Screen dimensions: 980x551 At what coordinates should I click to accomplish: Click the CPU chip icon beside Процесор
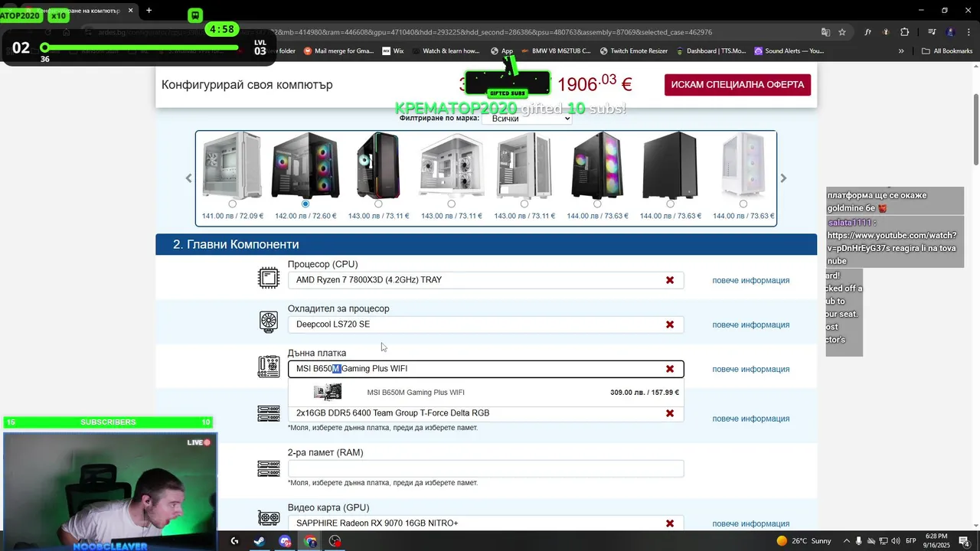click(269, 278)
